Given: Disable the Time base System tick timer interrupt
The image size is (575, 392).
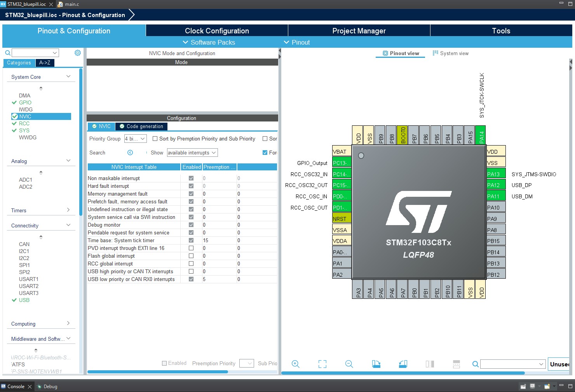Looking at the screenshot, I should [x=191, y=240].
